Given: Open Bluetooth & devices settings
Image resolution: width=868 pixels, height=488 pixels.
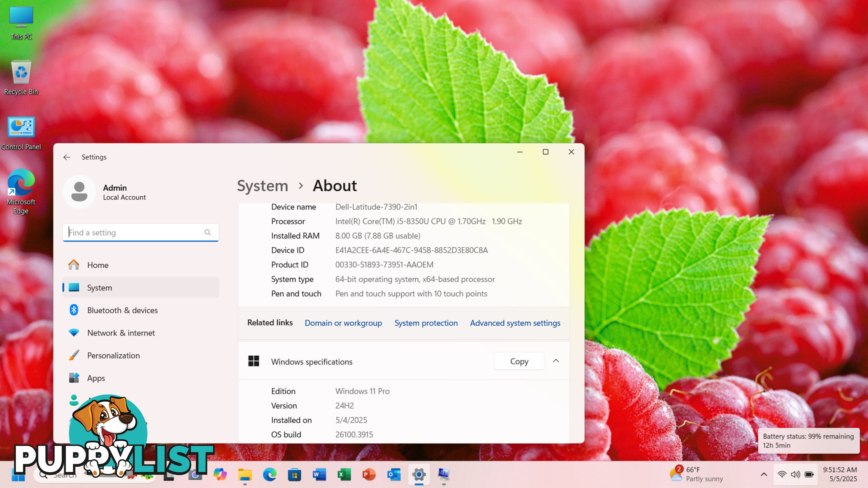Looking at the screenshot, I should (x=141, y=310).
